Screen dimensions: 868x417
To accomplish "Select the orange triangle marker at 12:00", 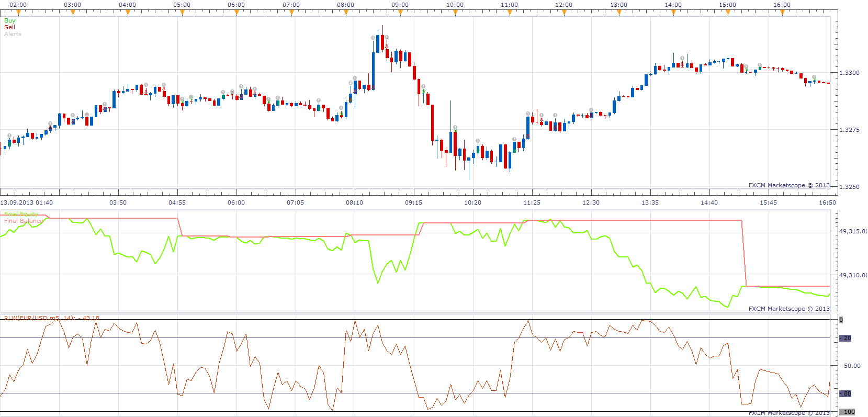I will point(564,13).
